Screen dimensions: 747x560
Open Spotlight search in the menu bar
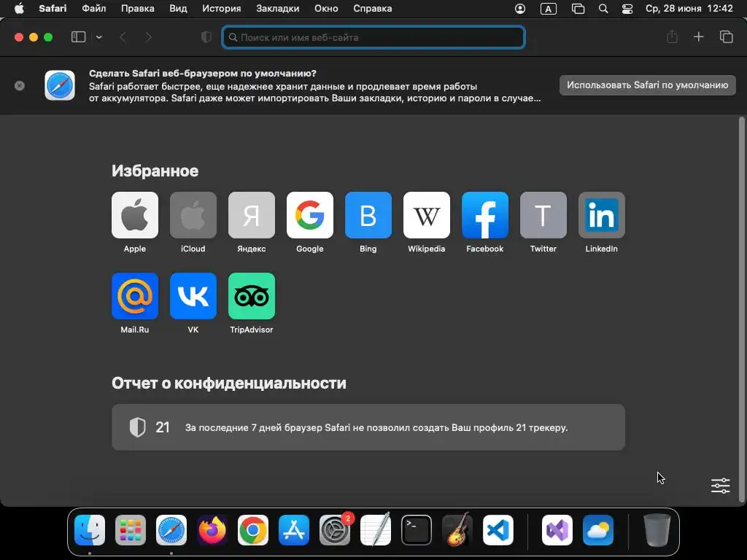(603, 9)
